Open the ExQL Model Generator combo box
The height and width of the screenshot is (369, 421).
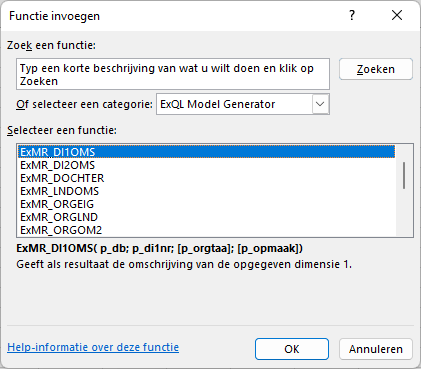pyautogui.click(x=243, y=104)
